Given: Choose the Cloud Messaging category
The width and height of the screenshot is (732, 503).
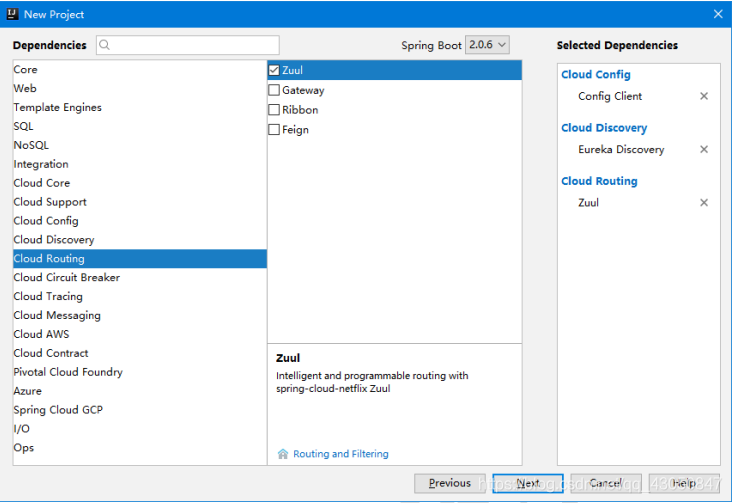Looking at the screenshot, I should [140, 315].
